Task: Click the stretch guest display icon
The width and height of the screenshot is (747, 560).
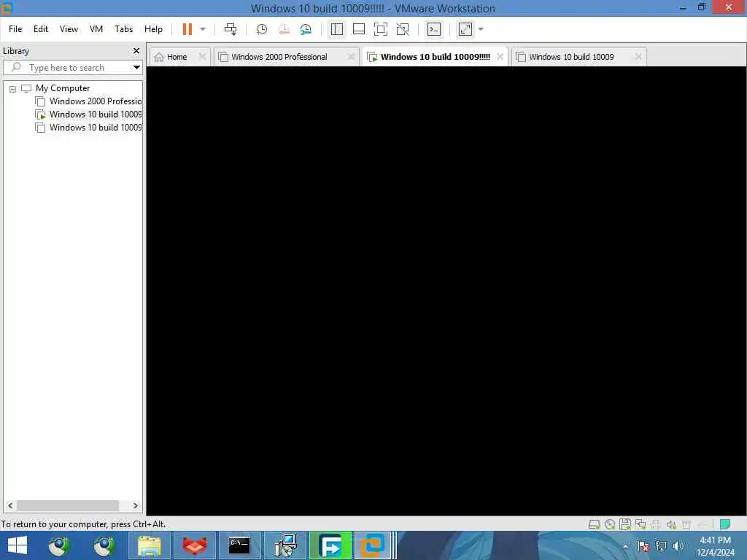Action: pos(465,29)
